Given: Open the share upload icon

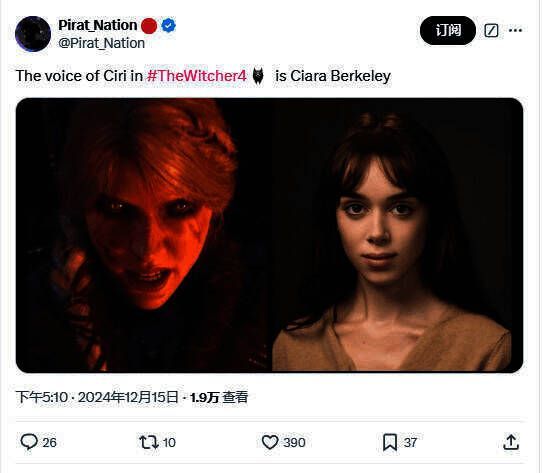Looking at the screenshot, I should pyautogui.click(x=511, y=442).
